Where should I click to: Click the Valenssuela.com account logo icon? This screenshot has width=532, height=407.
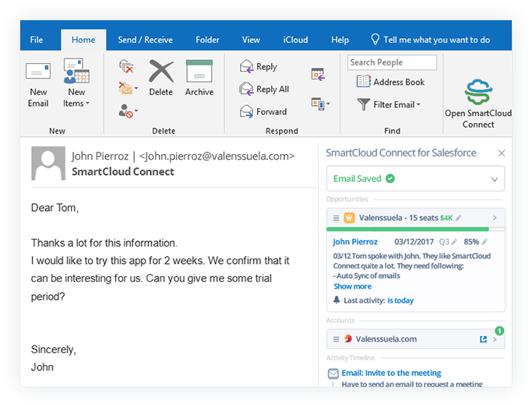347,339
